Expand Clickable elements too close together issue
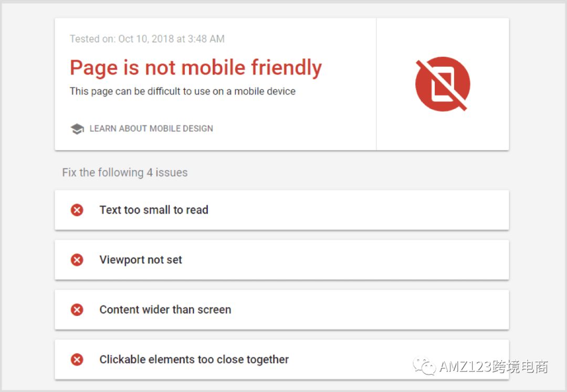 tap(282, 359)
